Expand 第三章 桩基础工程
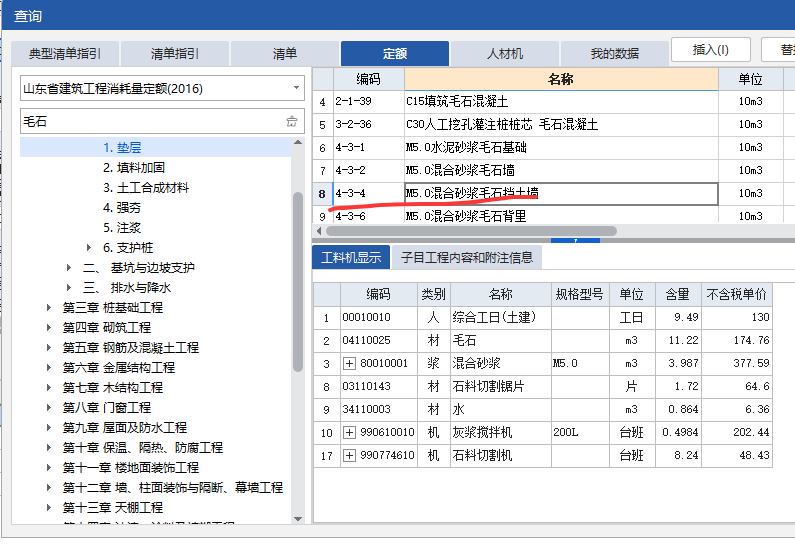795x546 pixels. tap(49, 307)
